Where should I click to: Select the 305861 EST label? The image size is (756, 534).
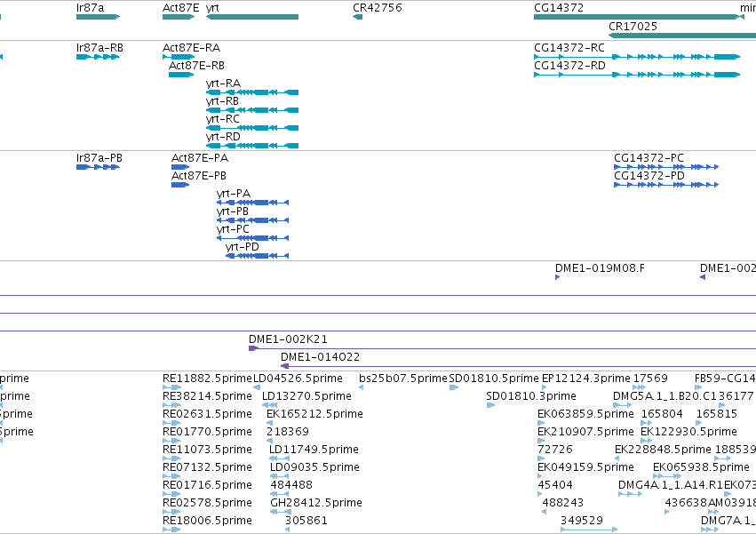pyautogui.click(x=306, y=522)
